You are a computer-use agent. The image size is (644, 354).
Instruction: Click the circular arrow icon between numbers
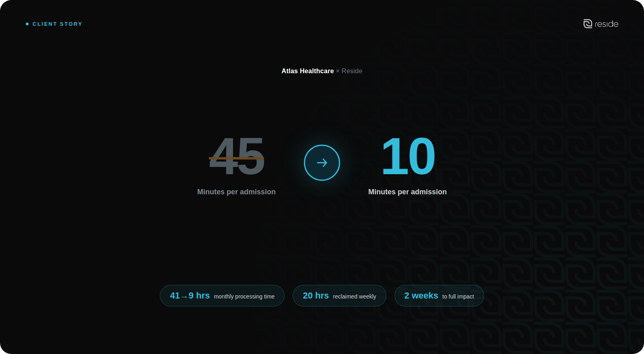pyautogui.click(x=322, y=163)
